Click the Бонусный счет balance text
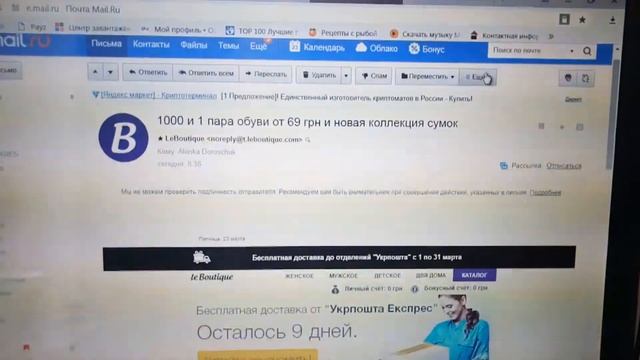This screenshot has width=640, height=360. [x=456, y=288]
